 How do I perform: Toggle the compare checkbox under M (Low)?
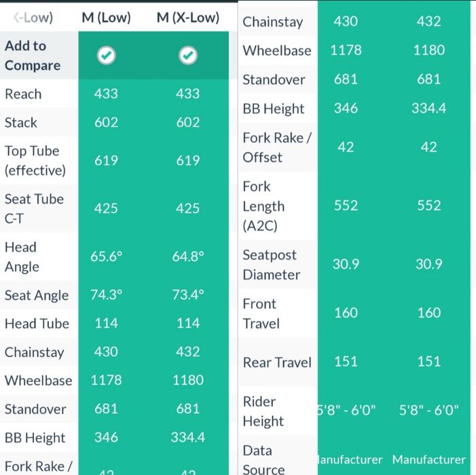(x=106, y=56)
